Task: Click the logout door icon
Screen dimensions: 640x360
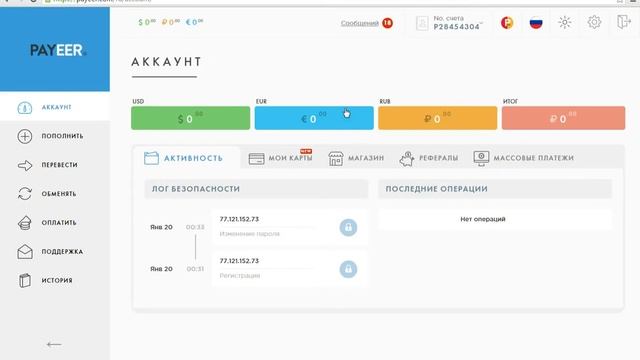Action: pyautogui.click(x=624, y=22)
